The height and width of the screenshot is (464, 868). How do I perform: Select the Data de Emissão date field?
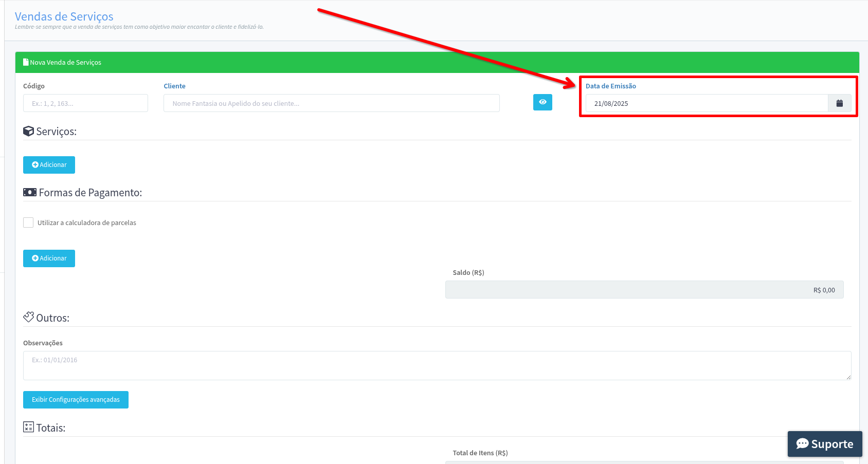[706, 103]
